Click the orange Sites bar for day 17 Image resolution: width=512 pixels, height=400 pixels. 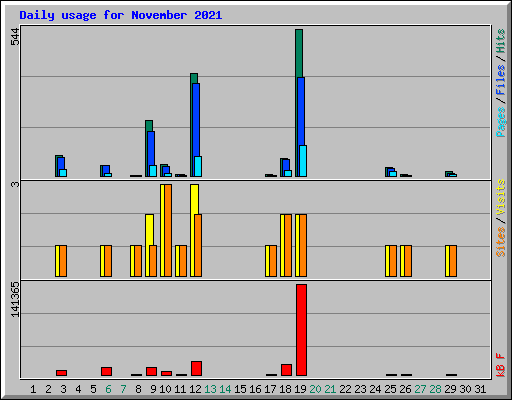273,261
